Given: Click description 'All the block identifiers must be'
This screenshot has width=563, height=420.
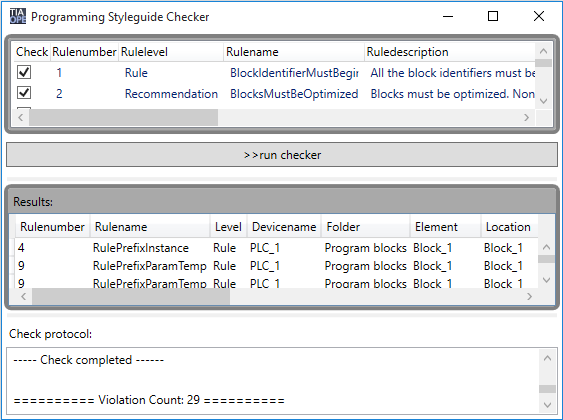Looking at the screenshot, I should pyautogui.click(x=453, y=73).
